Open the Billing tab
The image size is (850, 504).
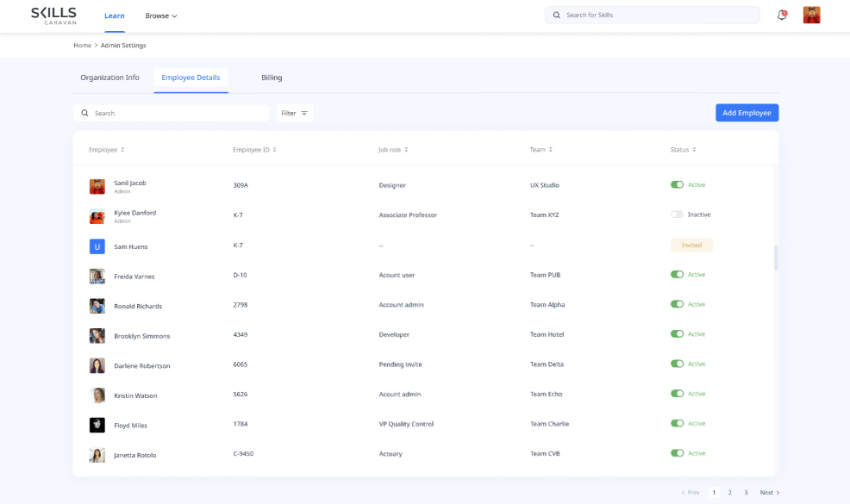coord(272,78)
